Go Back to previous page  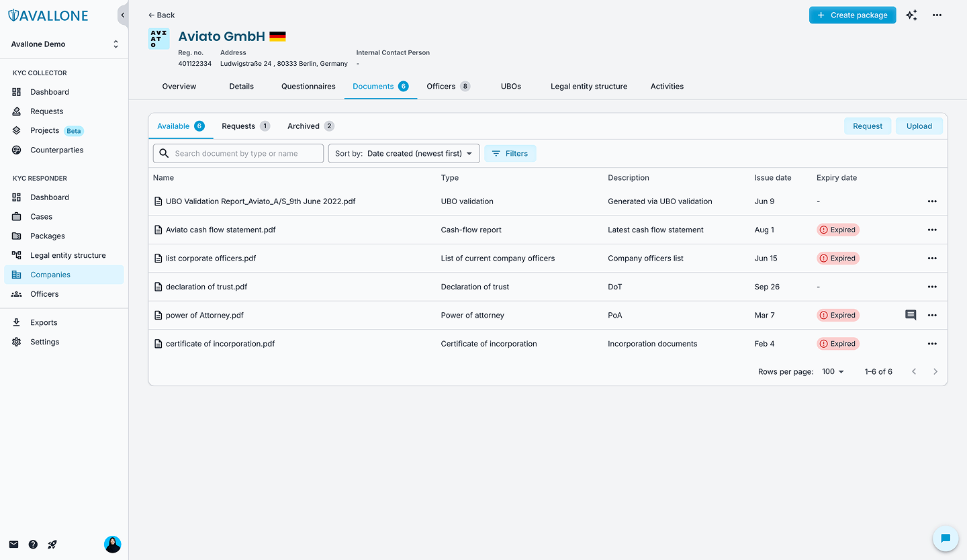click(x=161, y=15)
